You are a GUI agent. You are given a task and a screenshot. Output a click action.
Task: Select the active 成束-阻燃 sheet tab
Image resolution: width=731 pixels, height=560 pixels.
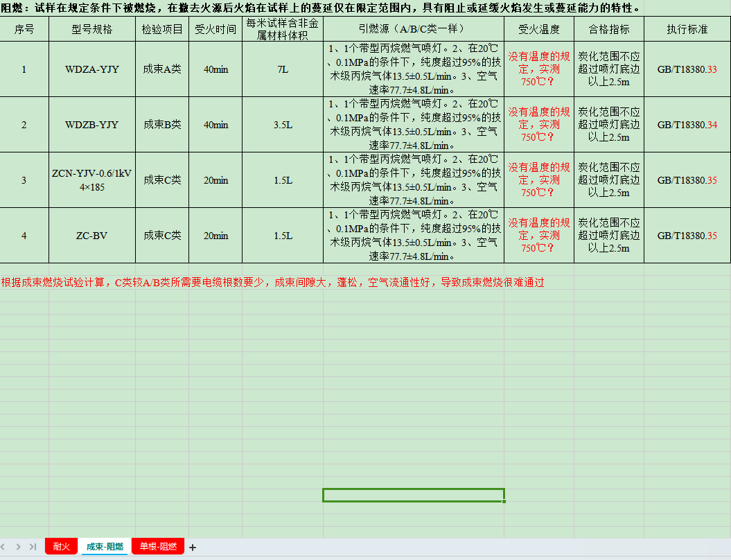click(x=105, y=547)
